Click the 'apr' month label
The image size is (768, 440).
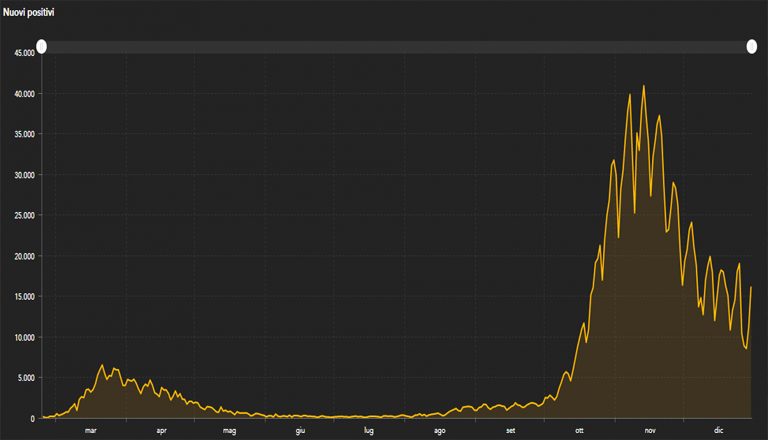(161, 431)
